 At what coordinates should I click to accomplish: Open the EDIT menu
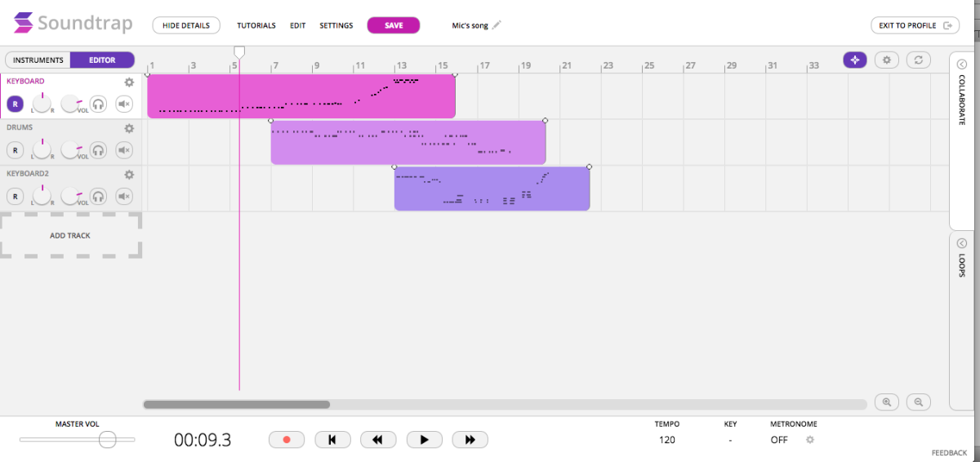297,25
